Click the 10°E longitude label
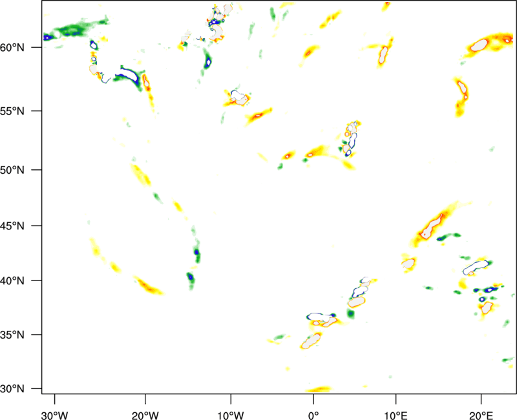The width and height of the screenshot is (517, 420). [x=396, y=415]
